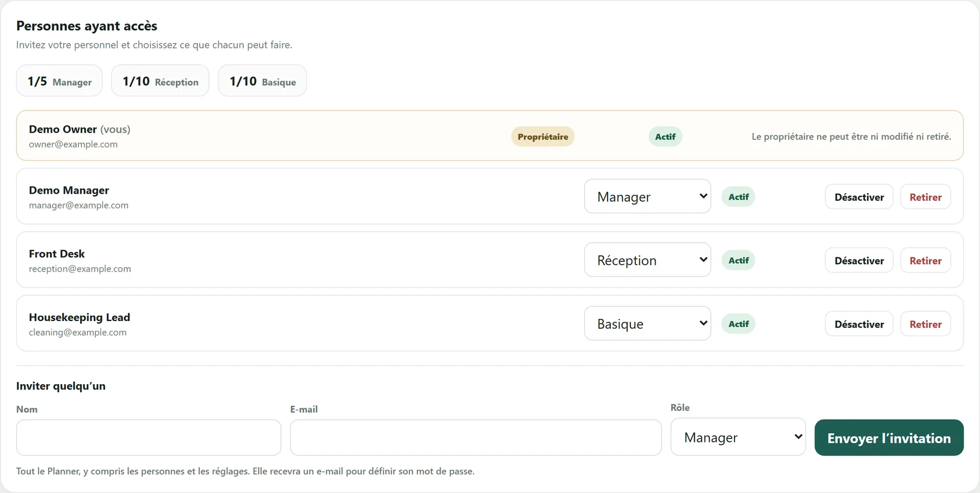Deactivate the Housekeeping Lead account

click(x=859, y=324)
